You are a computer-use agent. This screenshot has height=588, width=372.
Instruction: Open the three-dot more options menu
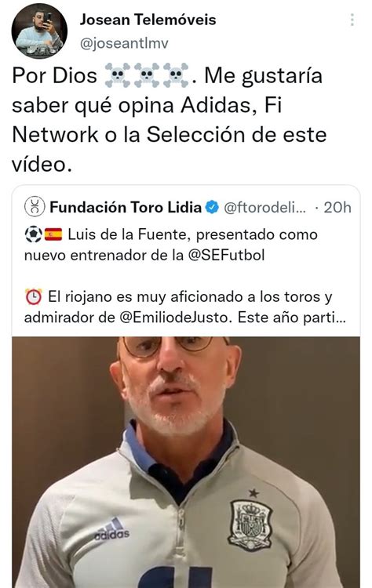click(x=352, y=20)
